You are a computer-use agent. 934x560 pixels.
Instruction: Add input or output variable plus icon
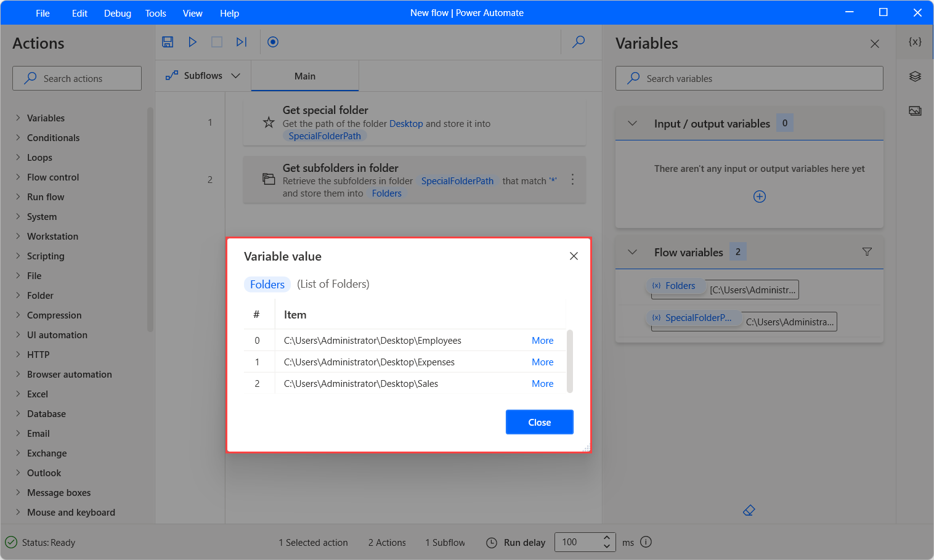pyautogui.click(x=760, y=197)
